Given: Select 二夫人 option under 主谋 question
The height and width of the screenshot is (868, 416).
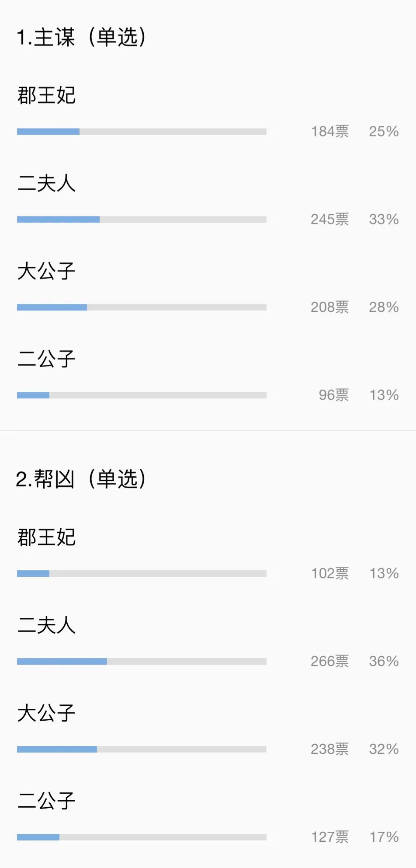Looking at the screenshot, I should pos(46,183).
